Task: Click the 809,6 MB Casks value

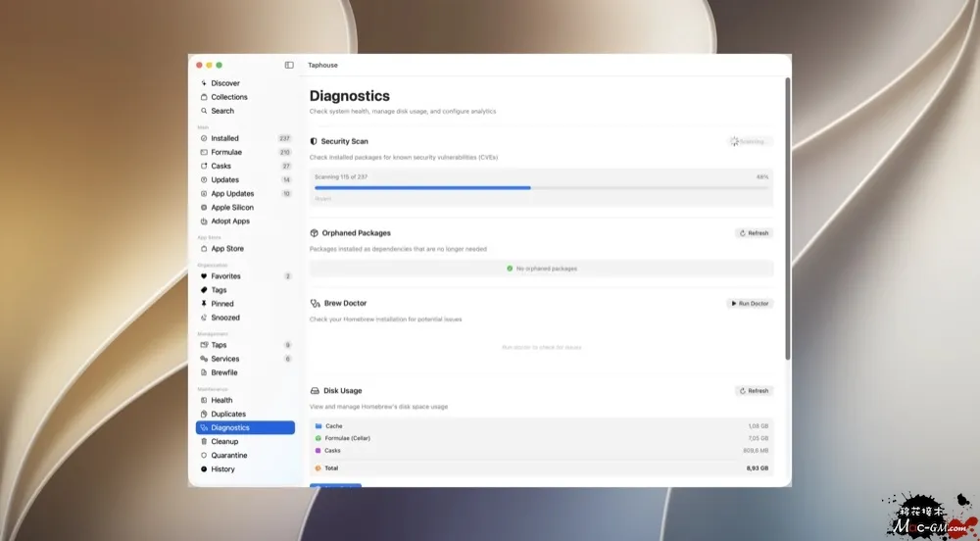Action: tap(756, 451)
